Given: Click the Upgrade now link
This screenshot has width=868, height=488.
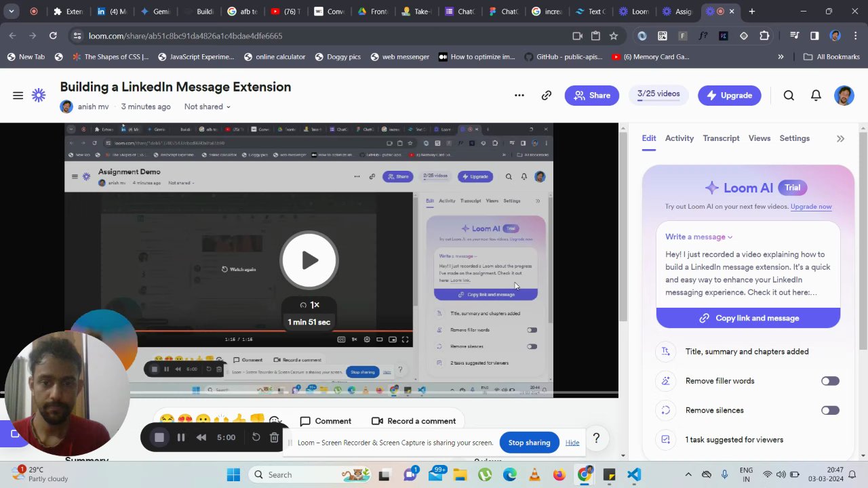Looking at the screenshot, I should tap(811, 207).
